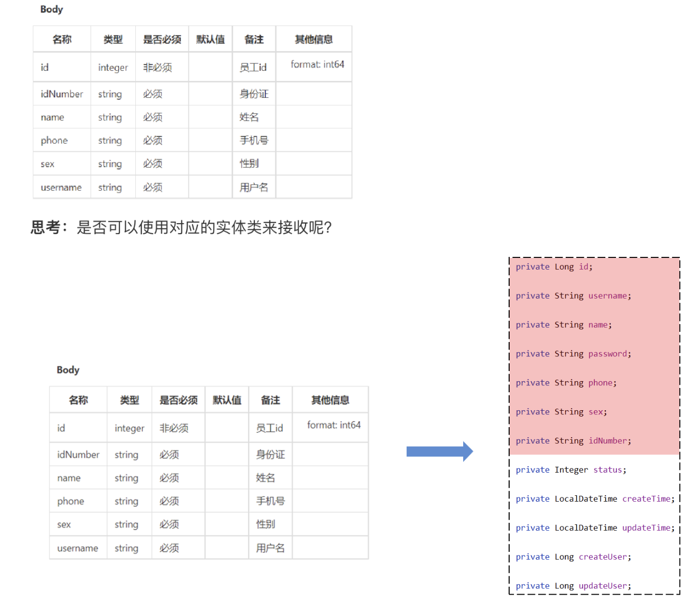Click '必须' in the upper table's idNumber row
Image resolution: width=700 pixels, height=610 pixels.
pyautogui.click(x=153, y=94)
